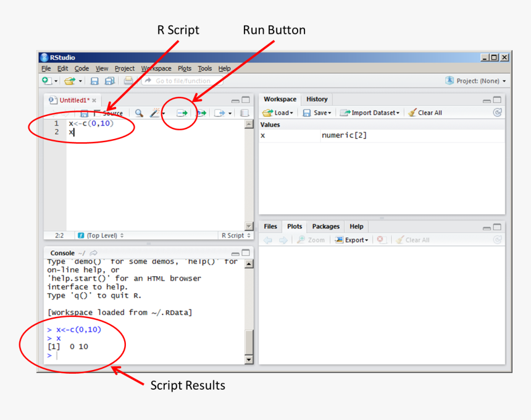Image resolution: width=531 pixels, height=420 pixels.
Task: Click the main toolbar Save icon
Action: click(94, 81)
